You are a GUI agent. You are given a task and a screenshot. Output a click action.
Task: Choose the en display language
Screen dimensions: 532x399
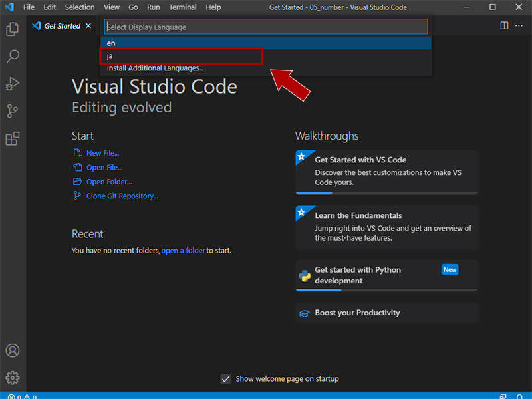[265, 43]
